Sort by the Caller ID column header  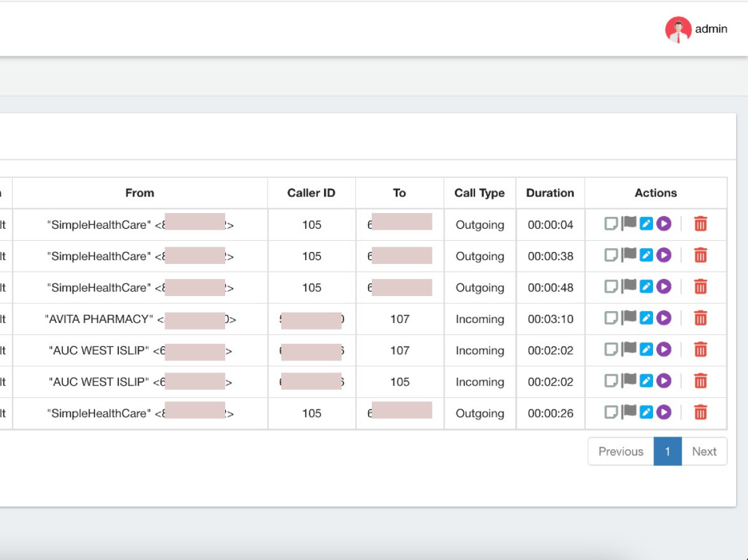click(311, 193)
